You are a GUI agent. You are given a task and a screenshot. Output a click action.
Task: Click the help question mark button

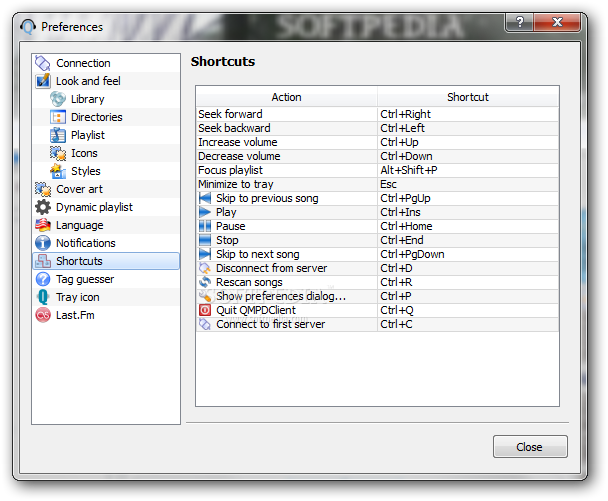[519, 22]
